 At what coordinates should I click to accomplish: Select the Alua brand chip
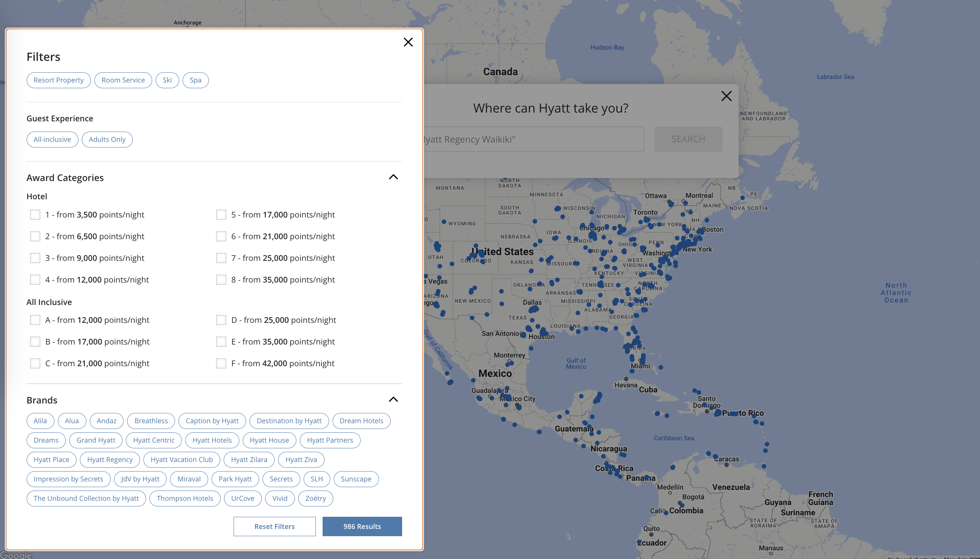[x=72, y=421]
